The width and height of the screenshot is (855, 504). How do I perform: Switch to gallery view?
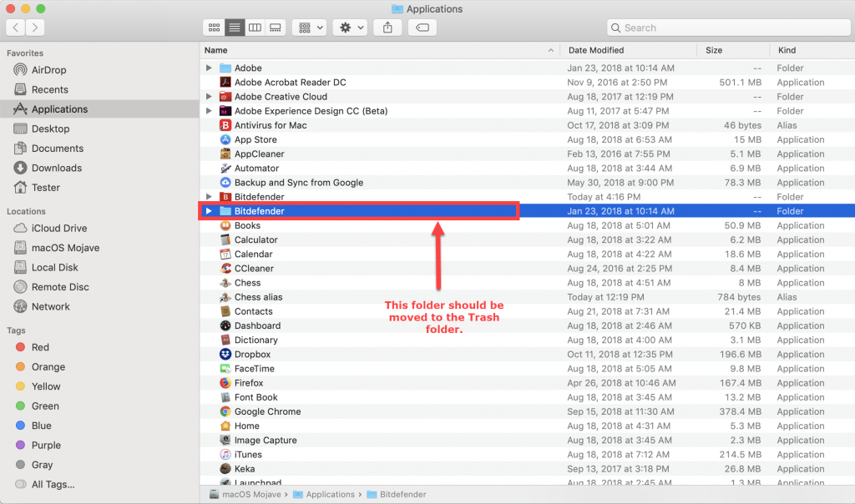(x=276, y=28)
